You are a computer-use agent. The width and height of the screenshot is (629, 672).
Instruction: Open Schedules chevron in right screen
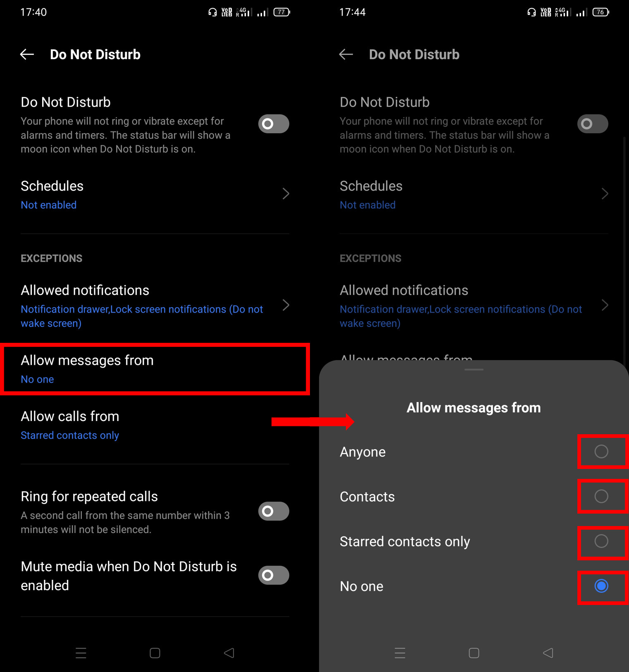point(605,194)
